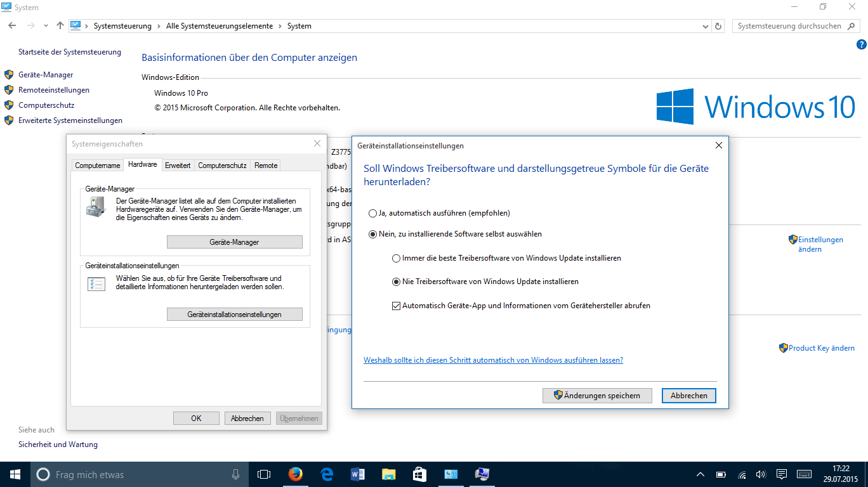Open Task View from the taskbar

click(264, 474)
